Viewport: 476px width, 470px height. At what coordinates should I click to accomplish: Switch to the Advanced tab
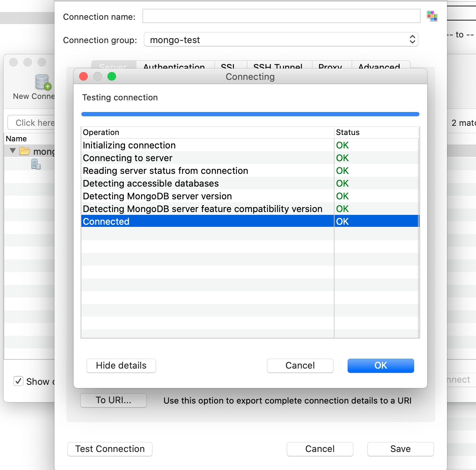(379, 67)
